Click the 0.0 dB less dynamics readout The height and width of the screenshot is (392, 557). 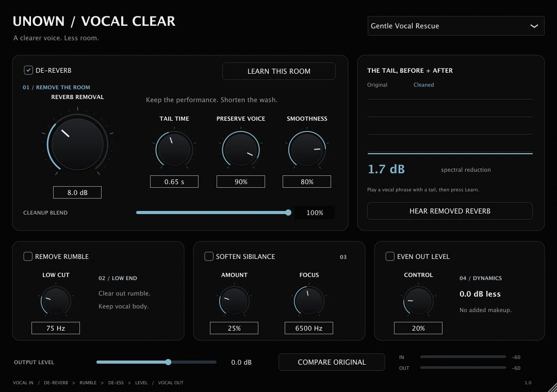coord(480,294)
